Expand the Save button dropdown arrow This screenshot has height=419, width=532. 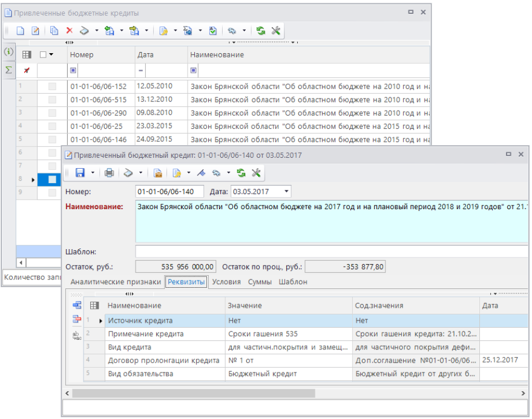pos(93,173)
